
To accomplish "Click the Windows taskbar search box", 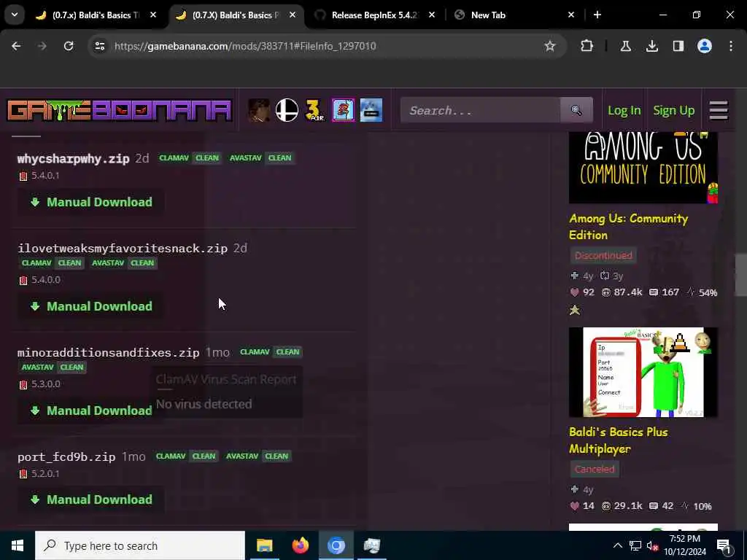I will coord(140,545).
